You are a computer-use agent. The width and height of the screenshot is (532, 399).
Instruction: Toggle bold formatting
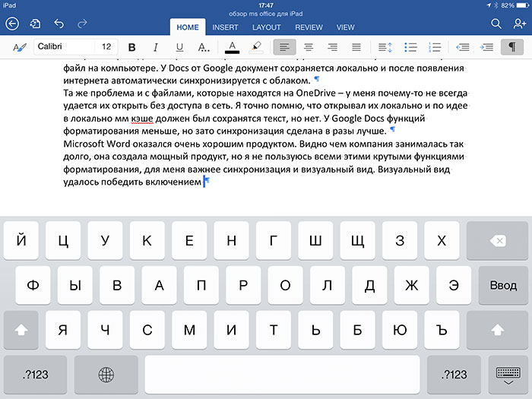tap(131, 47)
